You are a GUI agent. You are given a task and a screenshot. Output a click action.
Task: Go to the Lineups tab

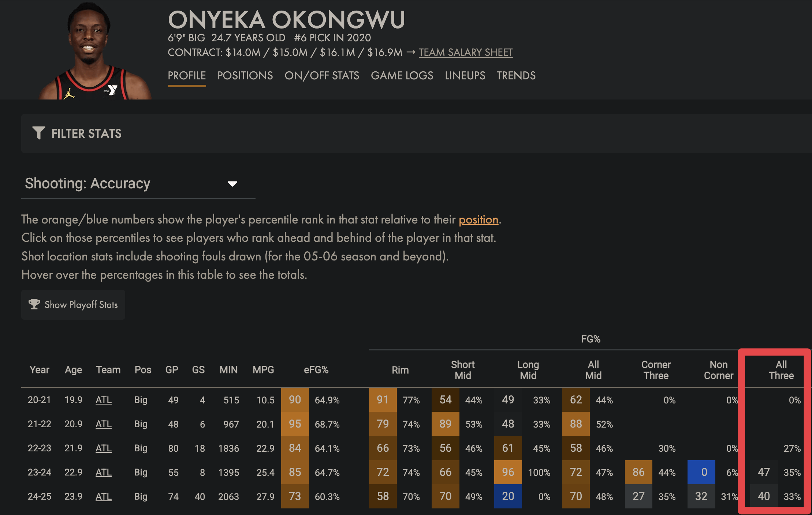click(465, 76)
